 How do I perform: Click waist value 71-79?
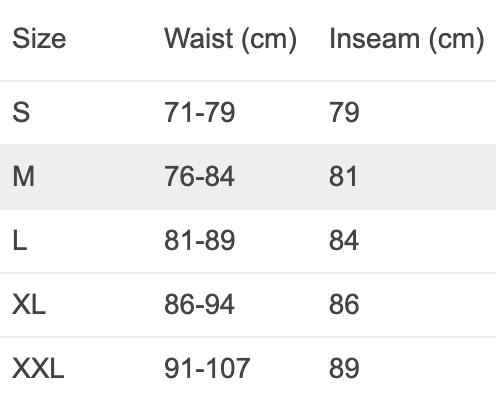(200, 112)
